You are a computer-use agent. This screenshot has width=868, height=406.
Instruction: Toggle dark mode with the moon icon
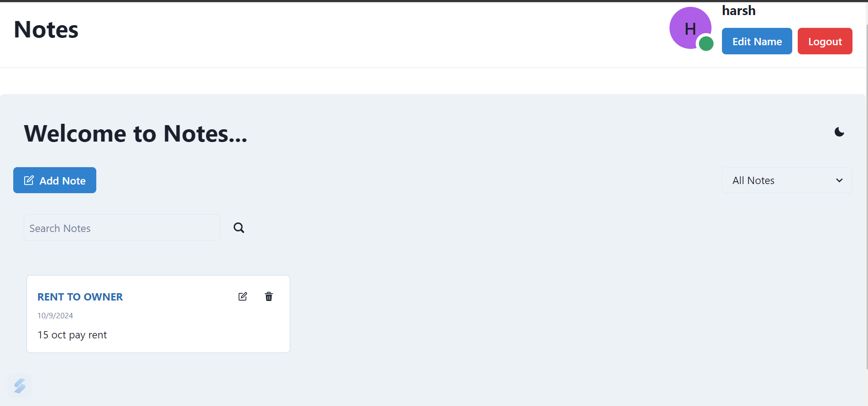[x=839, y=132]
